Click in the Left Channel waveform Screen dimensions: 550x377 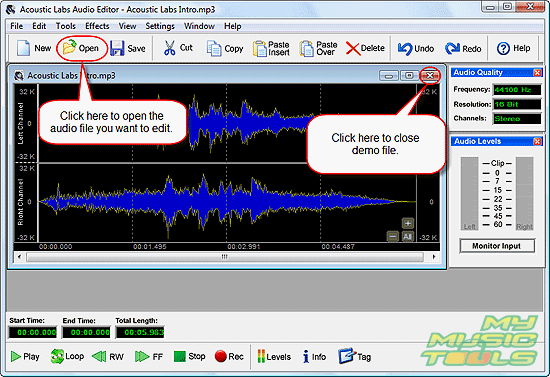227,123
